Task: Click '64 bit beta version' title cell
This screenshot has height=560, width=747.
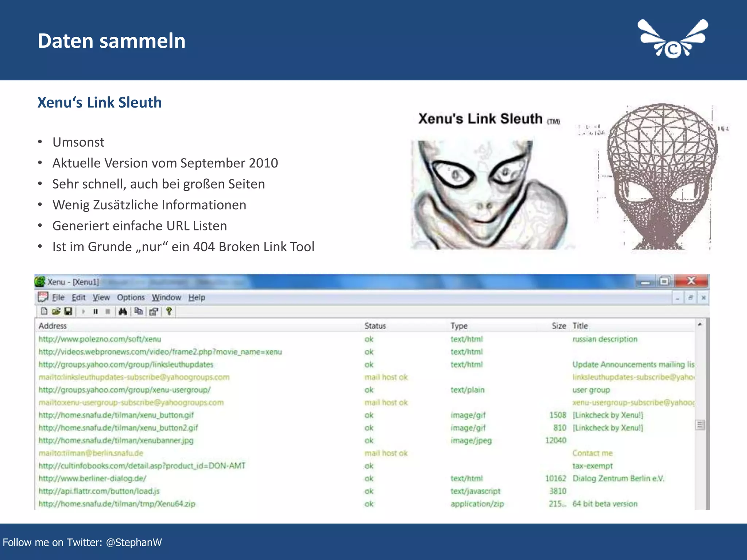Action: 605,504
